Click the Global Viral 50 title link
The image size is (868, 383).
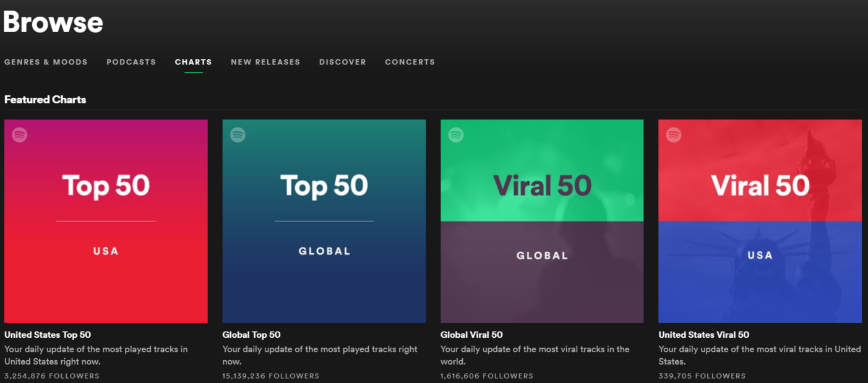point(471,335)
